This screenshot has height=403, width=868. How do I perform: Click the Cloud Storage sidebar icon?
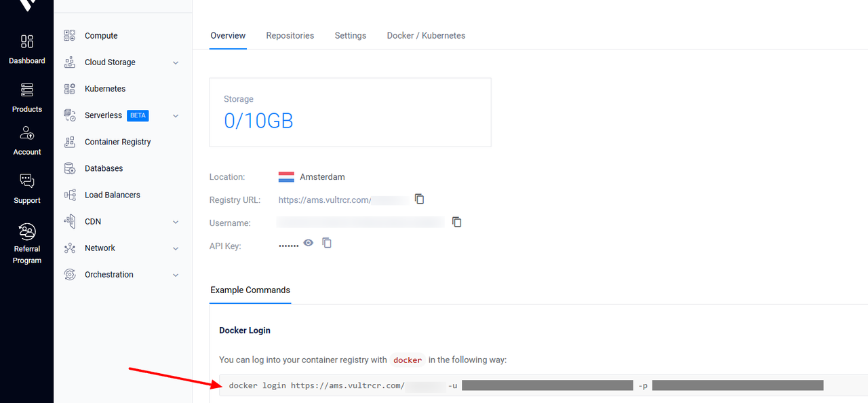pyautogui.click(x=70, y=62)
